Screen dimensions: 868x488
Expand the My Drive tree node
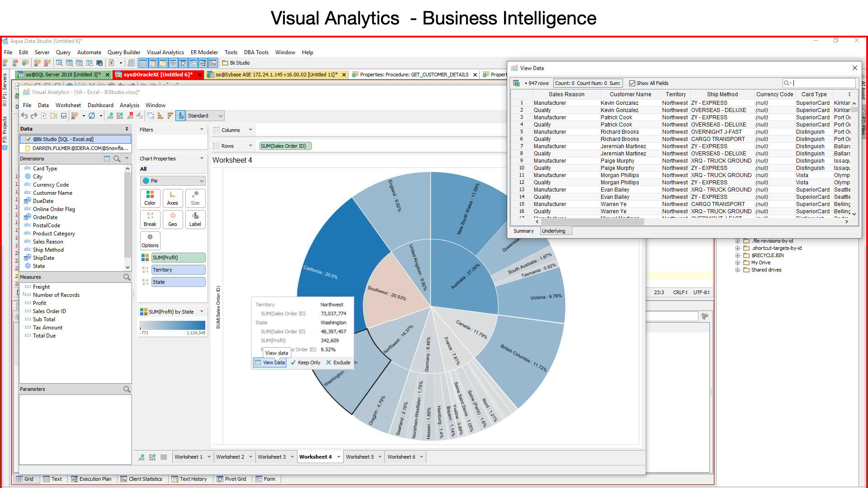(x=737, y=263)
